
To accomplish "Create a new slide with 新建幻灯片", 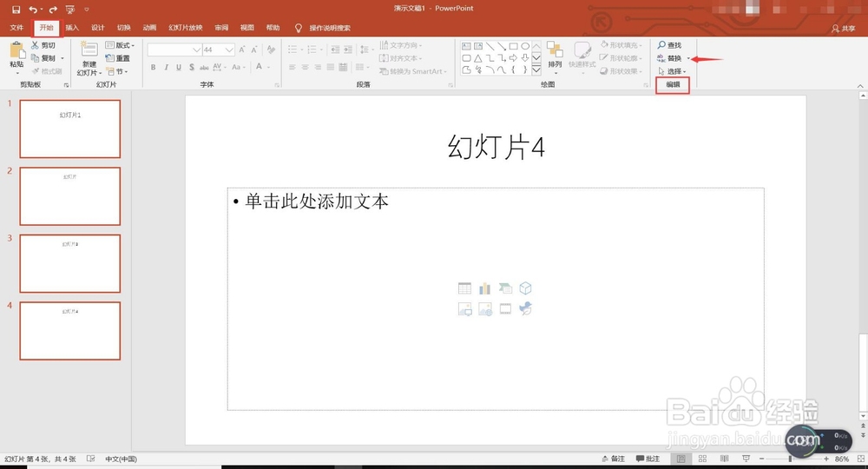I will pos(89,58).
